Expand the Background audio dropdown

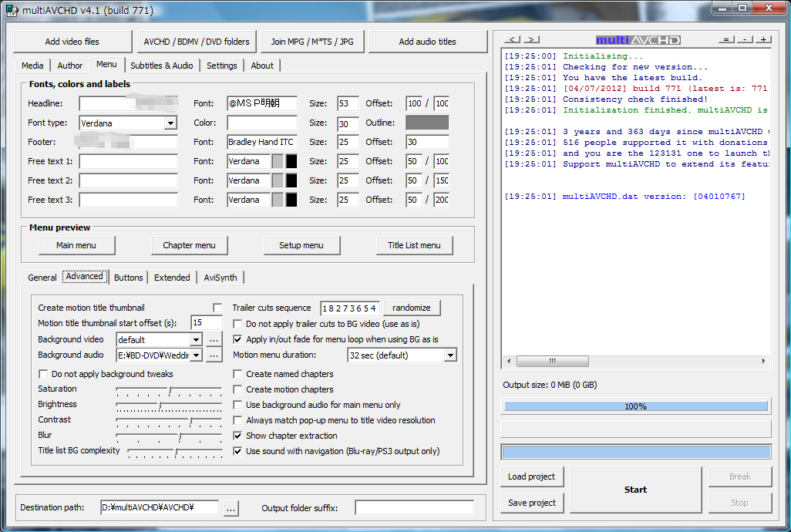click(197, 355)
